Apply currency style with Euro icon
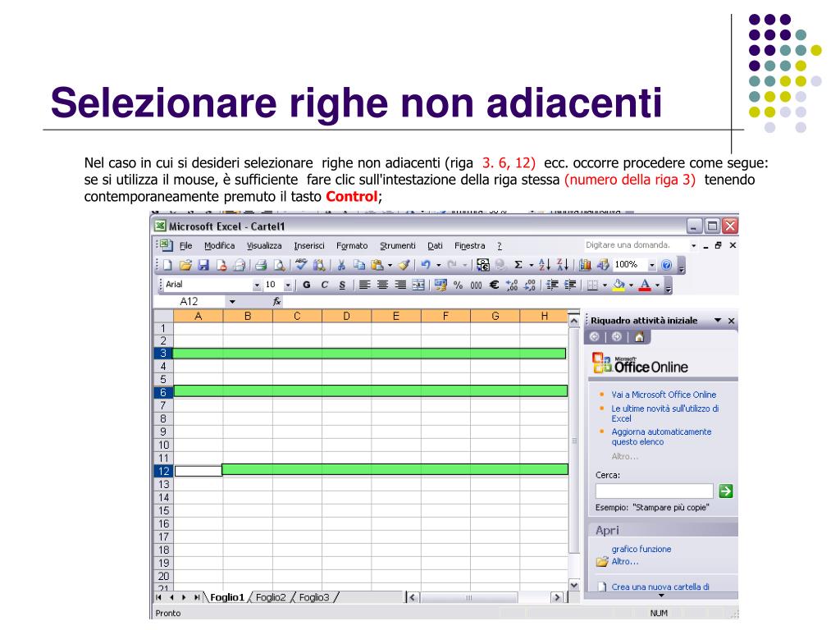The height and width of the screenshot is (630, 840). point(494,285)
